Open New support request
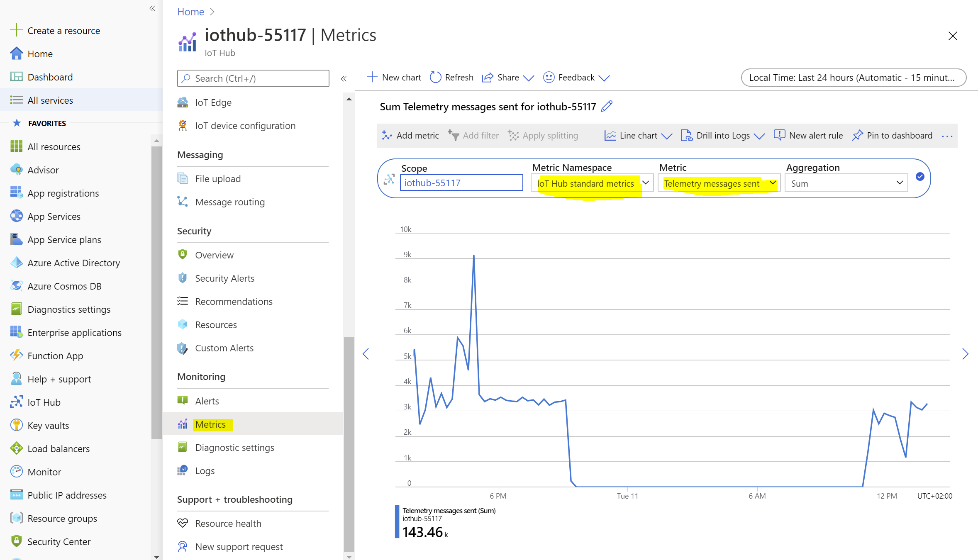Screen dimensions: 978x560 [239, 547]
